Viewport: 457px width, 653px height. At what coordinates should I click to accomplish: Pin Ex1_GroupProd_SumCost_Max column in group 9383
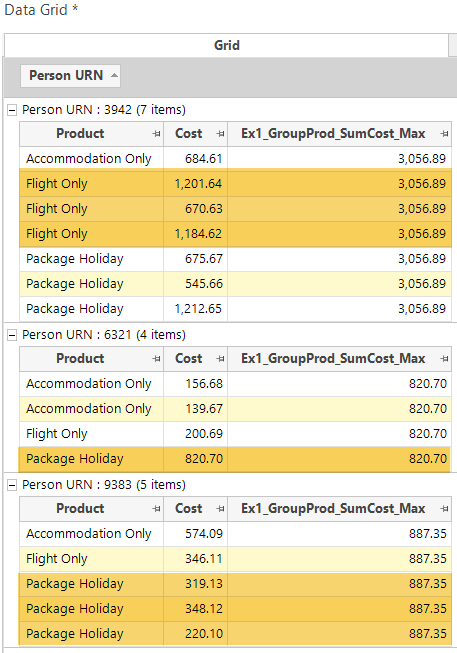tap(444, 508)
